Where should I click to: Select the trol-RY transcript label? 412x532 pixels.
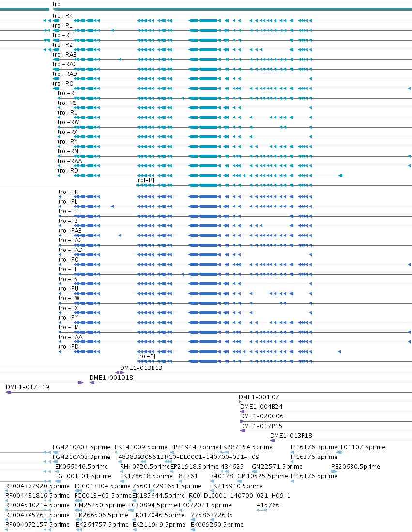pos(68,142)
